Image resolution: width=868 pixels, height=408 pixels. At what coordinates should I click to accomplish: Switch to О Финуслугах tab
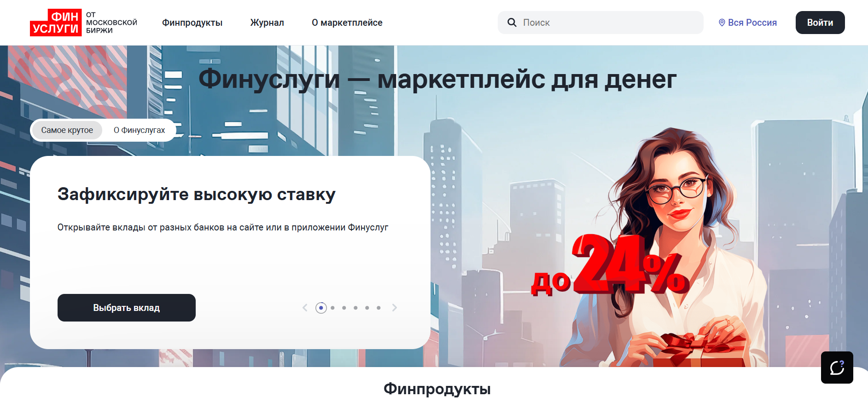[x=139, y=130]
